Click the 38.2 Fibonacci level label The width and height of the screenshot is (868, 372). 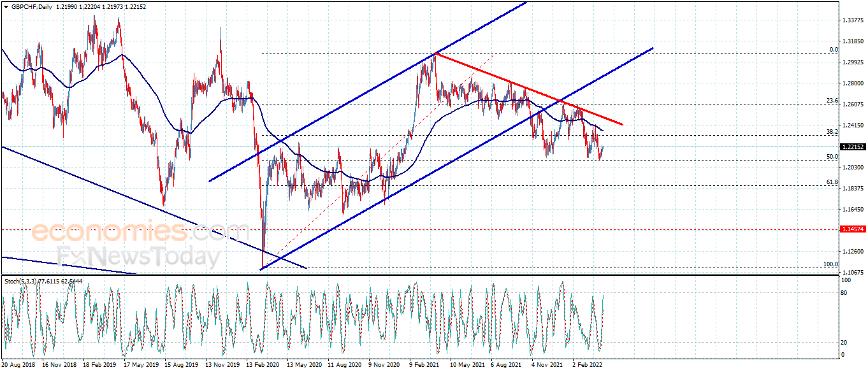(x=832, y=132)
